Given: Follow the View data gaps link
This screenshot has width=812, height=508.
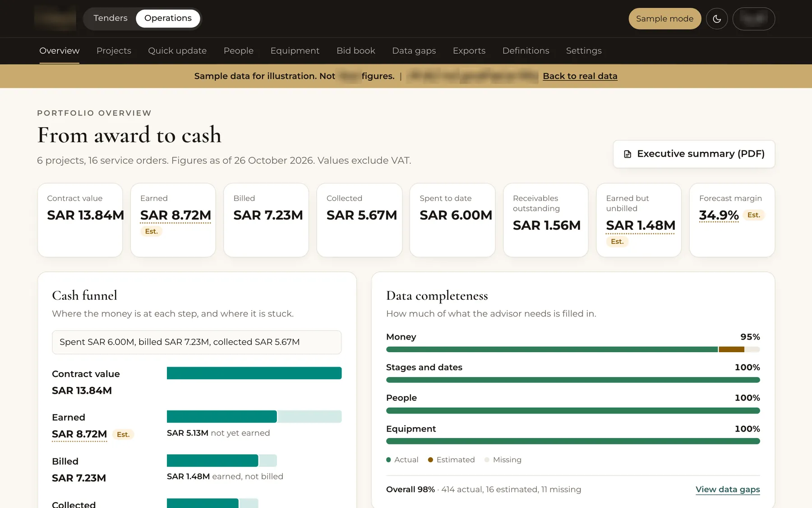Looking at the screenshot, I should pyautogui.click(x=728, y=489).
